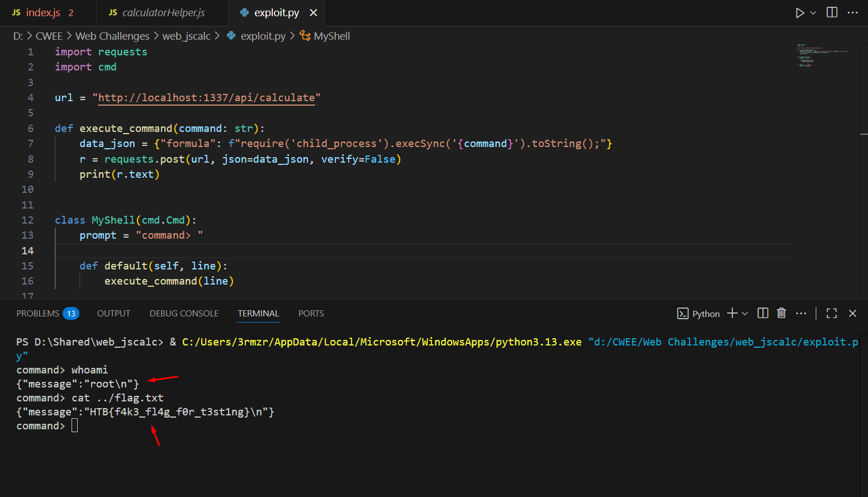This screenshot has height=497, width=868.
Task: Run the Python file with play icon
Action: point(800,13)
